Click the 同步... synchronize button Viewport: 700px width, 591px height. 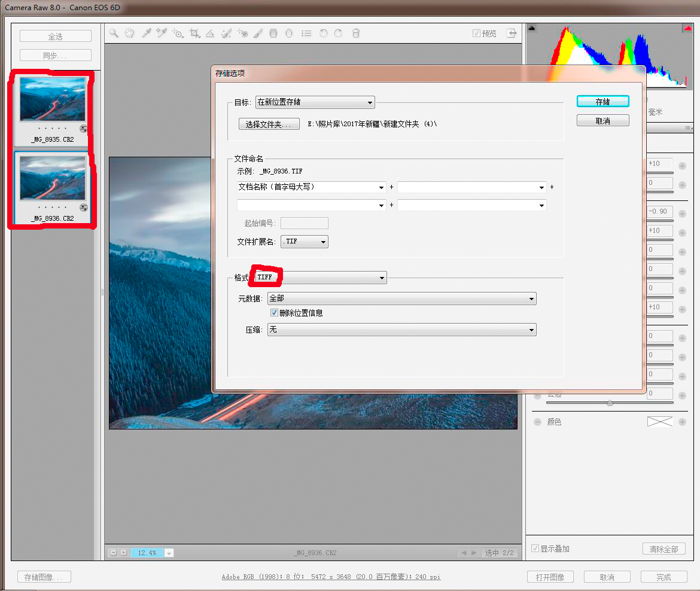(x=56, y=56)
